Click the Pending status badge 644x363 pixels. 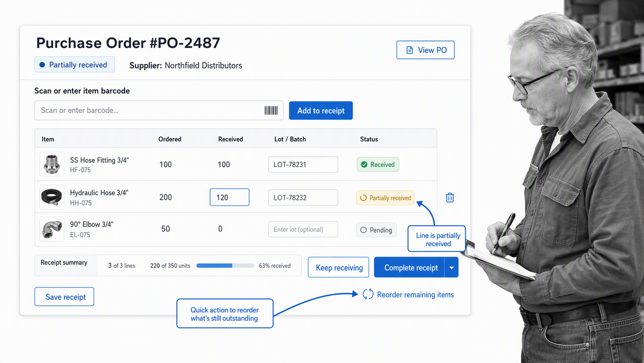376,230
